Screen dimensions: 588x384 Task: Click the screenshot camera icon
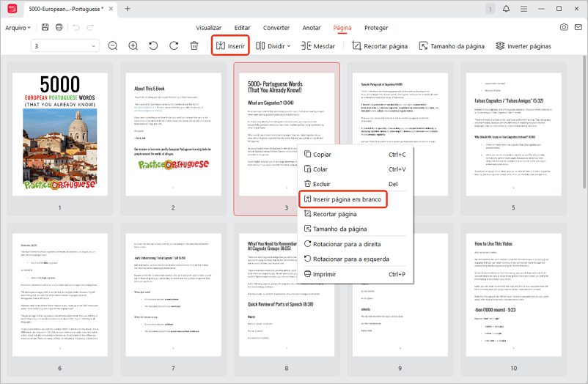click(564, 27)
